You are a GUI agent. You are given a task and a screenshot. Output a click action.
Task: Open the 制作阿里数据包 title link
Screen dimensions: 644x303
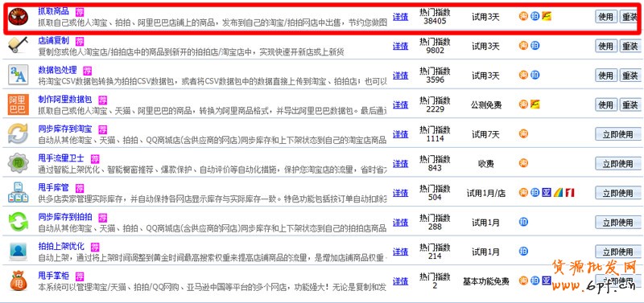(x=65, y=100)
